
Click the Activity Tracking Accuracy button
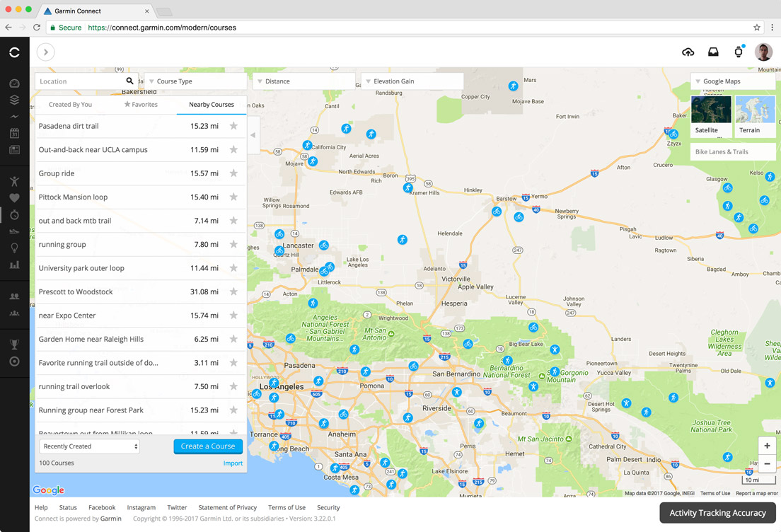[717, 513]
